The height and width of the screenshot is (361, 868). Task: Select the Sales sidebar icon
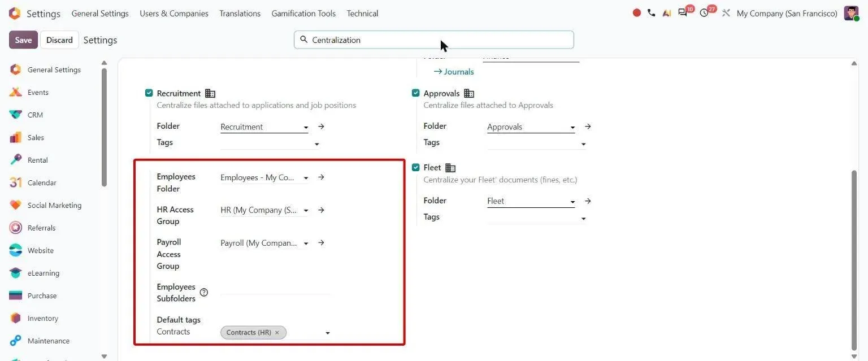click(16, 137)
